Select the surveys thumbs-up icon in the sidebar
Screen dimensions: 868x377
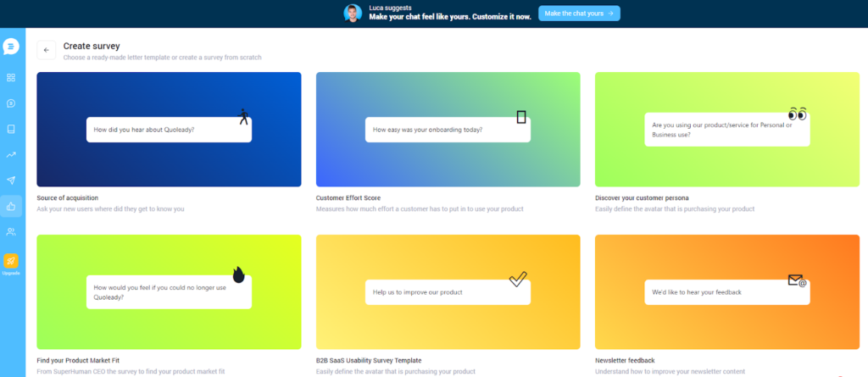pyautogui.click(x=11, y=207)
